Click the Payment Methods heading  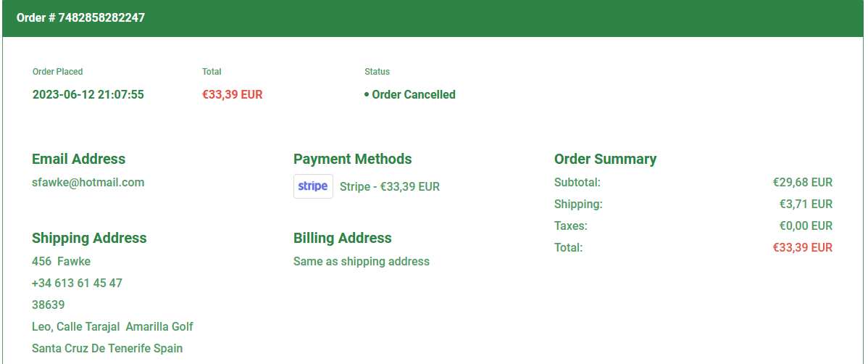[x=352, y=159]
